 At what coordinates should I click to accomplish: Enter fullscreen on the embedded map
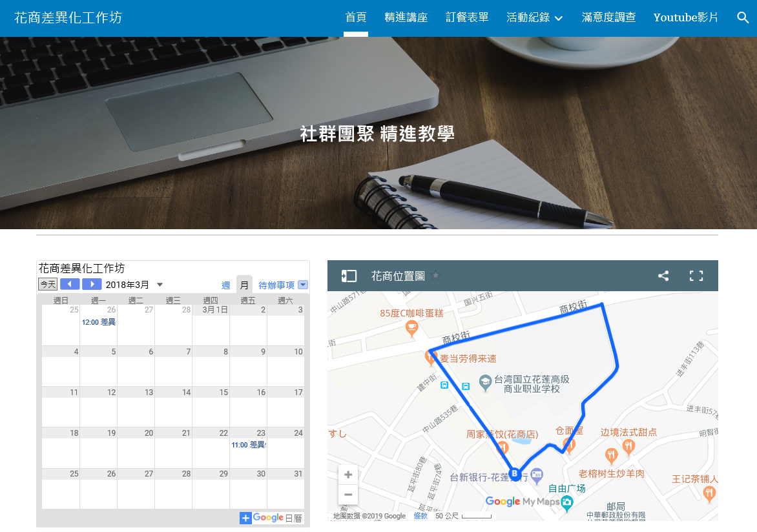pyautogui.click(x=696, y=276)
